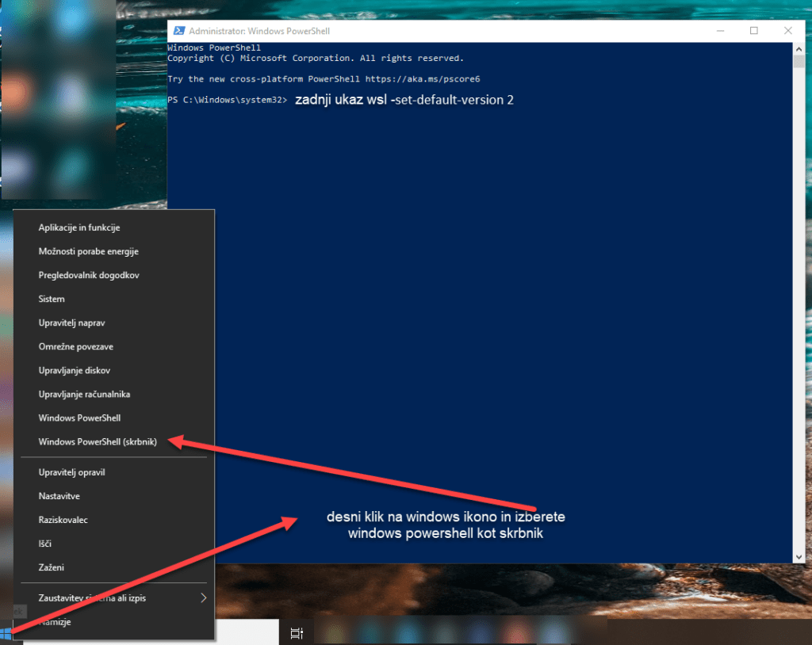The height and width of the screenshot is (645, 812).
Task: Maximize the PowerShell window
Action: (x=754, y=31)
